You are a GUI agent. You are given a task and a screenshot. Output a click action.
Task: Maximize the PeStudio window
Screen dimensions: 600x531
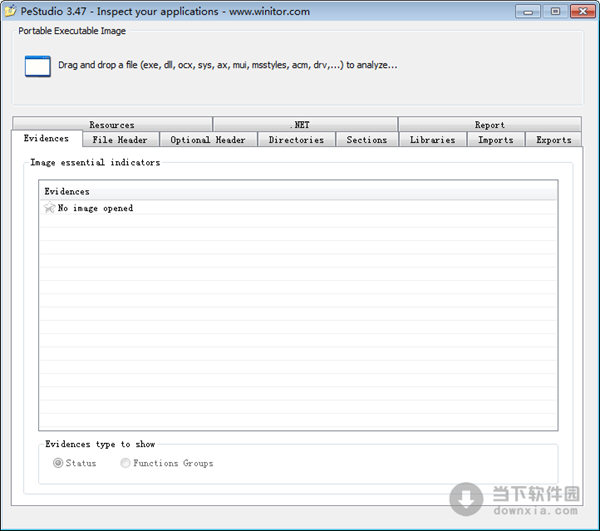click(x=555, y=11)
